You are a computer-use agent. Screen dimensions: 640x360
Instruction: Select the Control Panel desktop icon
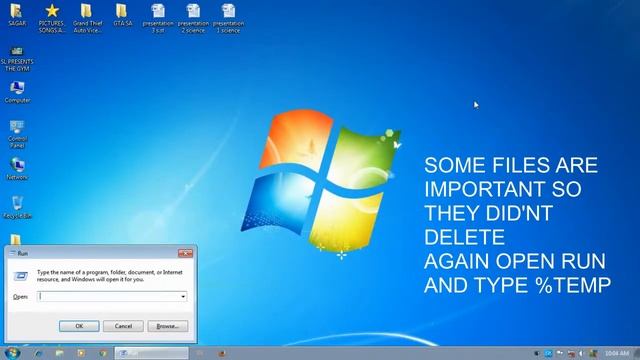coord(17,134)
